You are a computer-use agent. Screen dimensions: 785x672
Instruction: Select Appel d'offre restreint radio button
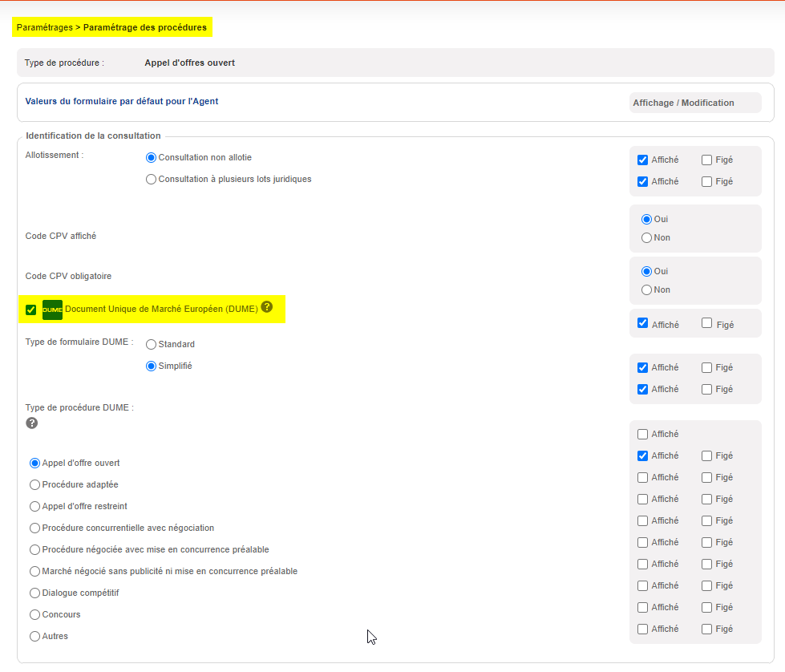[34, 507]
